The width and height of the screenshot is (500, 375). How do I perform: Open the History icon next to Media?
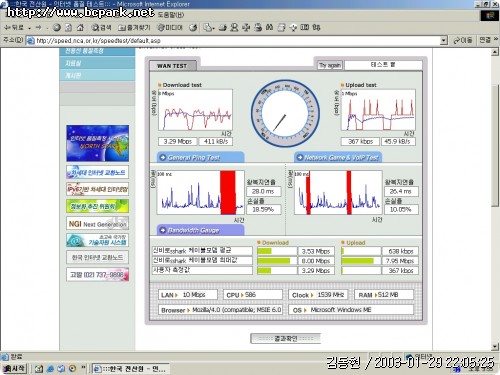(x=193, y=28)
